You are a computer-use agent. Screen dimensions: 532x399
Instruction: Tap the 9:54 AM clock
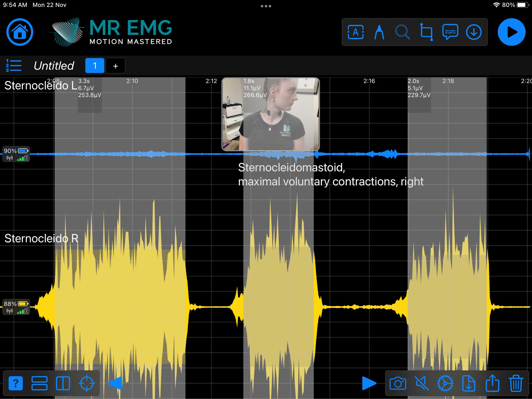(x=15, y=5)
